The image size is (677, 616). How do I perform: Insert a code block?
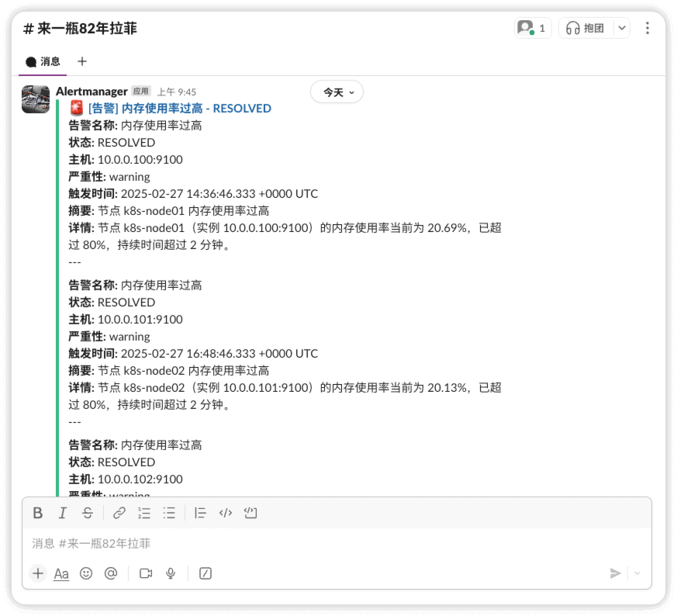[x=250, y=513]
